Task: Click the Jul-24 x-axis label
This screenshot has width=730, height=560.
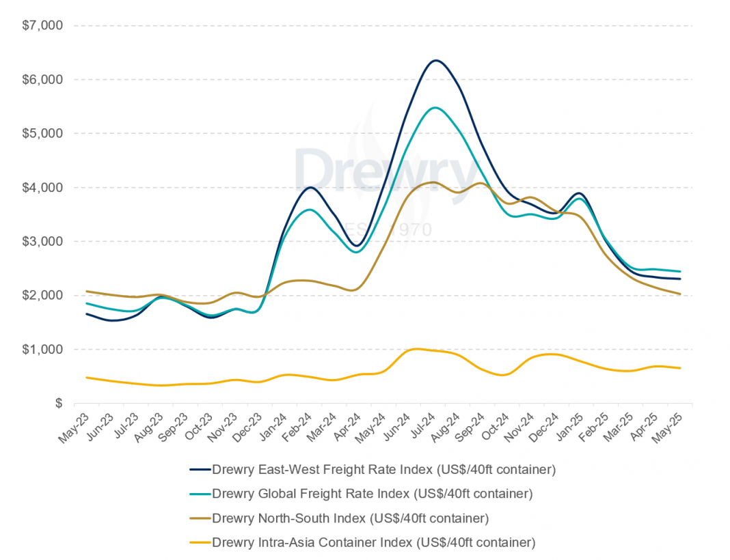Action: (422, 427)
